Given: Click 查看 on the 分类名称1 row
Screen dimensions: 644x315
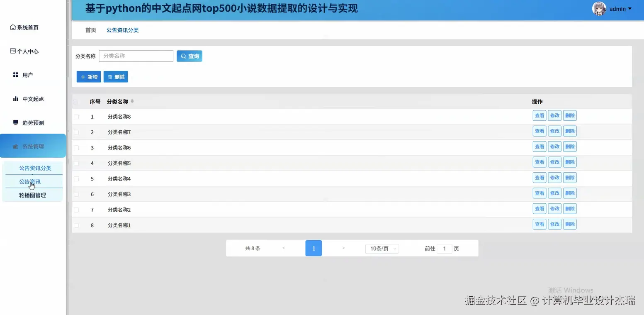Looking at the screenshot, I should click(x=539, y=224).
